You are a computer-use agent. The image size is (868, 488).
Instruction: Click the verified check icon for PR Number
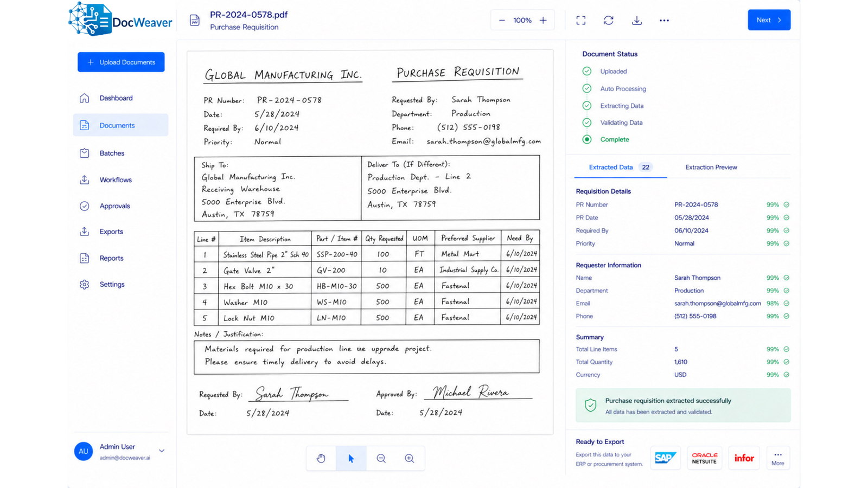[x=786, y=205]
